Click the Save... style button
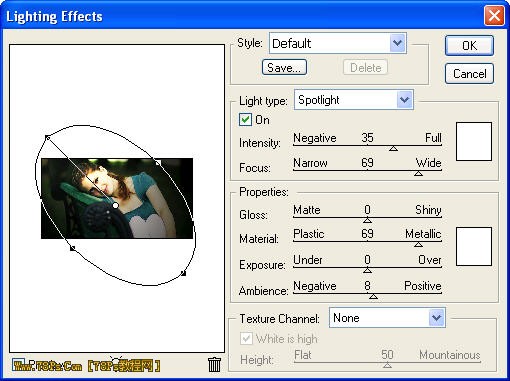510x381 pixels. (284, 67)
